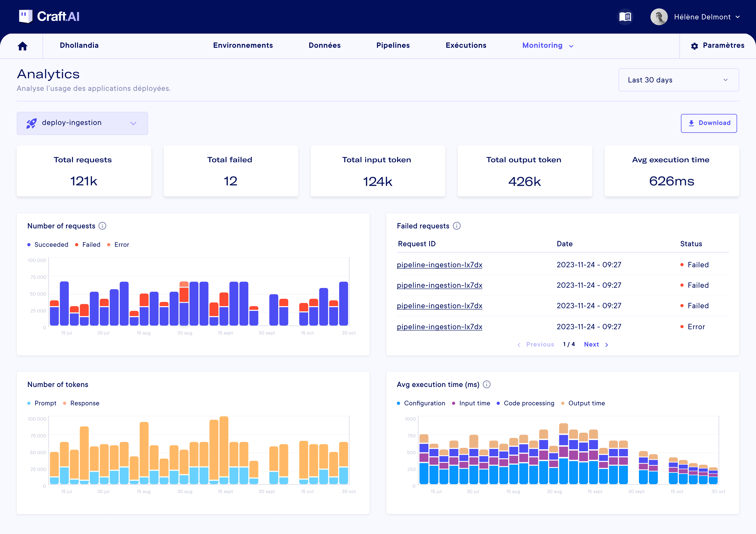Click the Total failed 12 card
This screenshot has width=756, height=534.
pyautogui.click(x=231, y=171)
